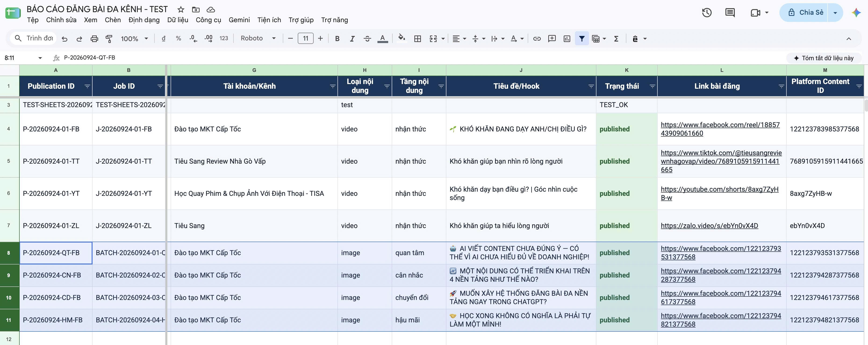868x345 pixels.
Task: Open text wrapping dropdown
Action: click(x=498, y=39)
